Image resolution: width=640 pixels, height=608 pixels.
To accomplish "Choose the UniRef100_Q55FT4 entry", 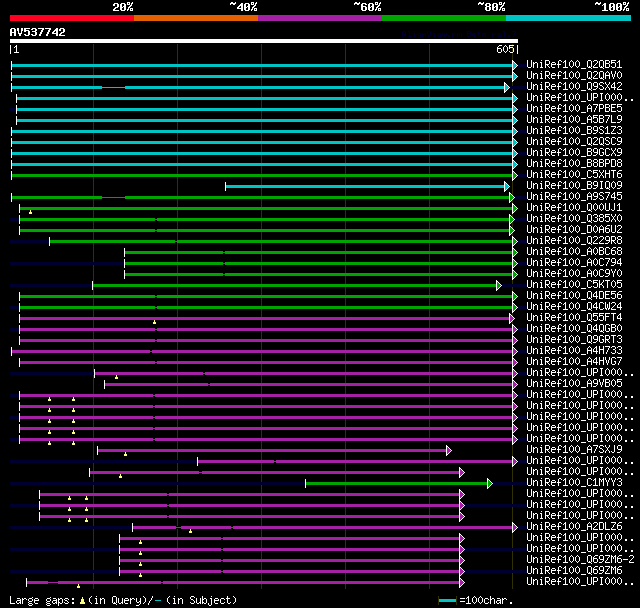I will (x=574, y=318).
